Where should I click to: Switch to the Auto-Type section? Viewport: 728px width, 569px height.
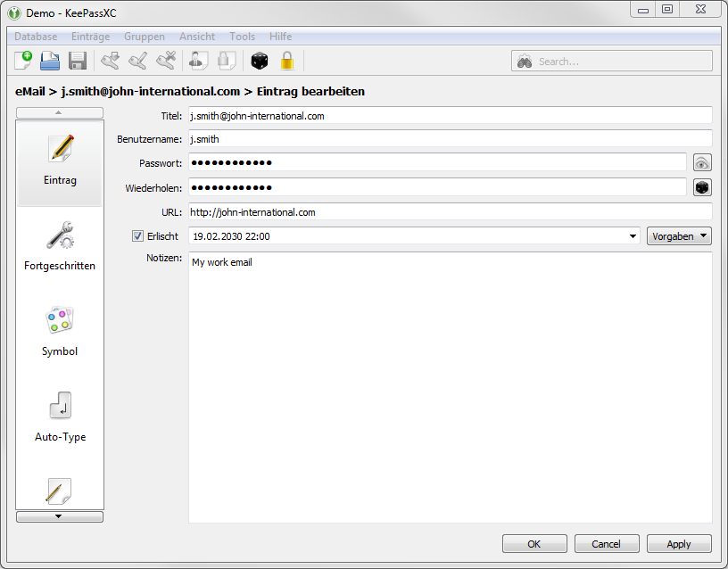60,417
